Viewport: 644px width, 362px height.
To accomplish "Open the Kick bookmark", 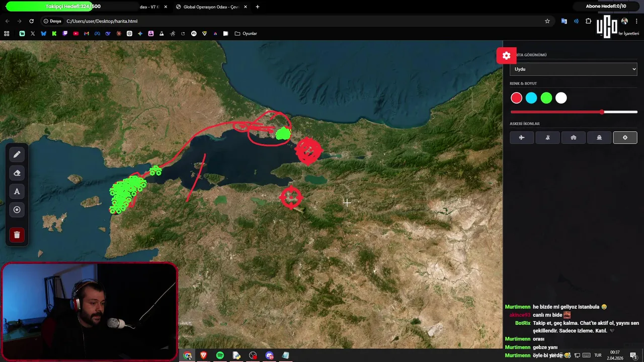I will (54, 34).
